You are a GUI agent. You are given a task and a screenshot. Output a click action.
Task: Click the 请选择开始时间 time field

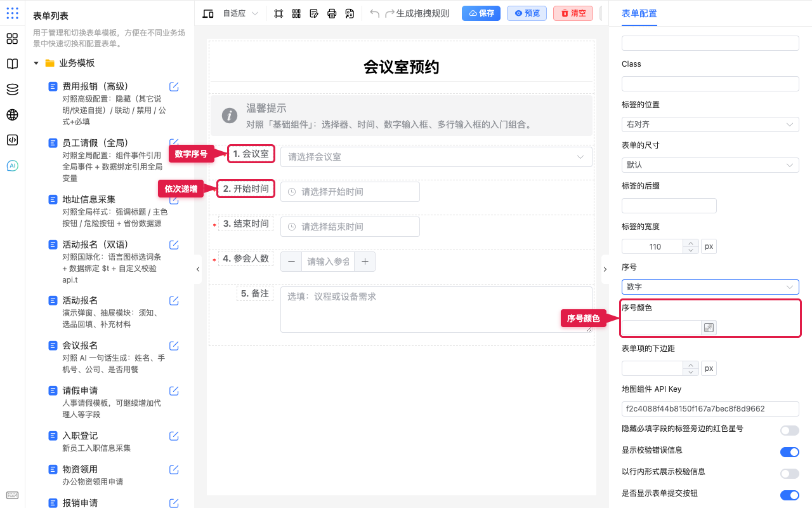click(x=350, y=192)
